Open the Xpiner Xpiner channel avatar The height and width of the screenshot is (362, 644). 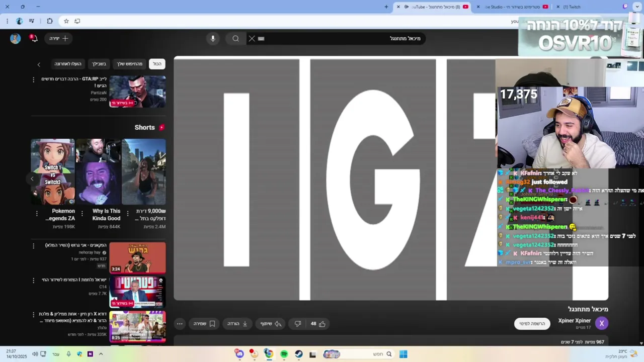pyautogui.click(x=602, y=323)
